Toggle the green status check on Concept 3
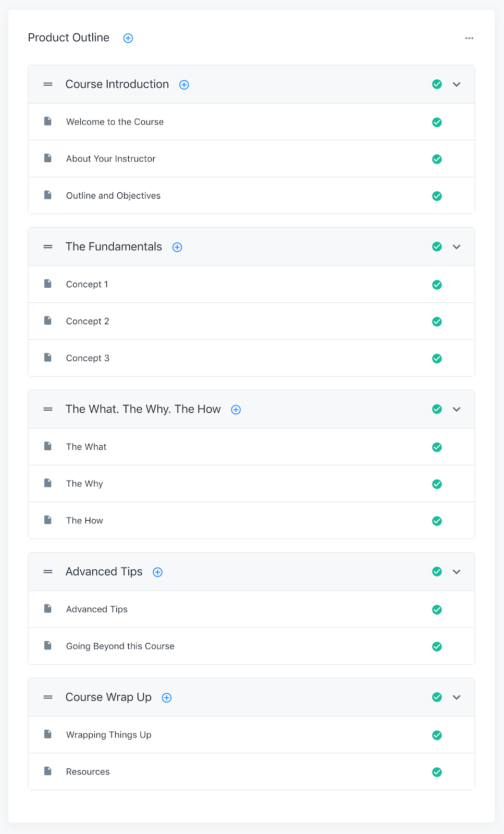The width and height of the screenshot is (504, 834). [437, 359]
